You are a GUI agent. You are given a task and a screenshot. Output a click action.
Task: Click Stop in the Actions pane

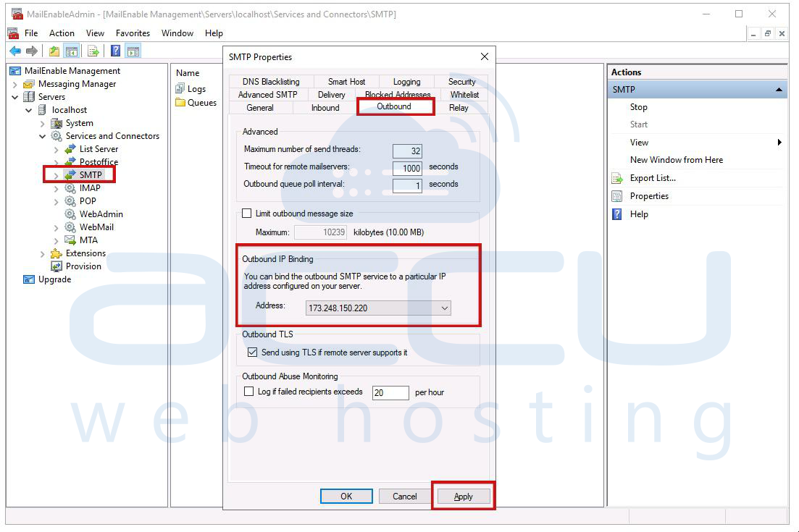638,107
